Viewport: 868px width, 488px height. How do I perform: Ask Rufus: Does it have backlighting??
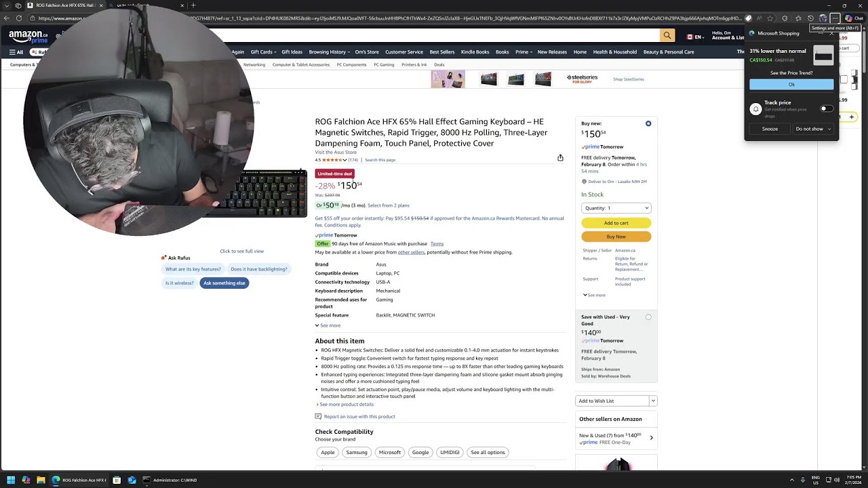pyautogui.click(x=259, y=269)
